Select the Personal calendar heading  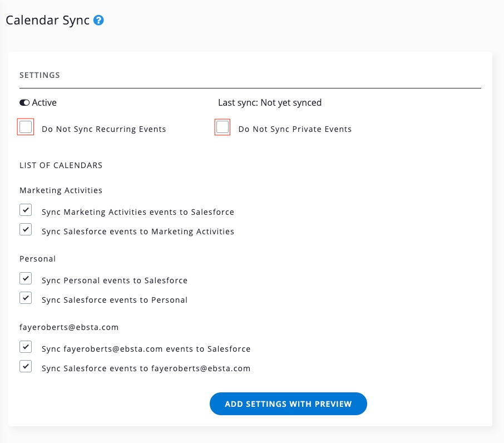(37, 259)
